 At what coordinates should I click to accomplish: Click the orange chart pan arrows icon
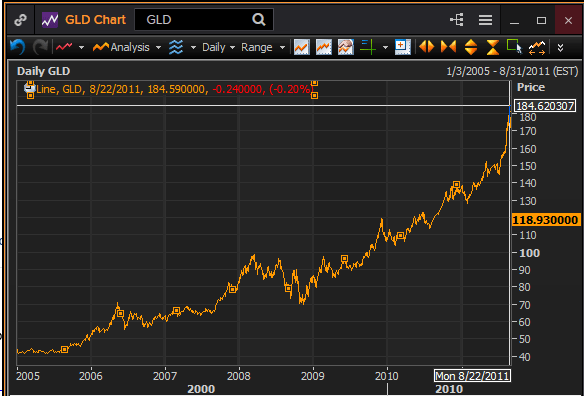coord(537,48)
